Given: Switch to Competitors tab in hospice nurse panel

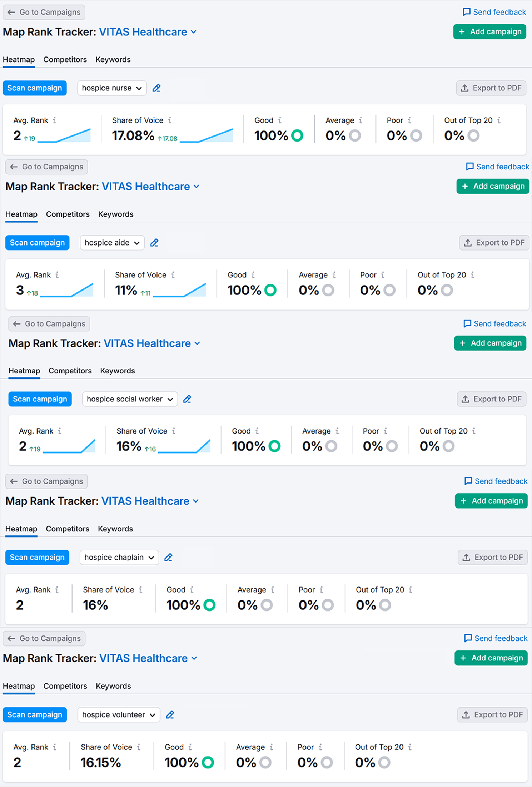Looking at the screenshot, I should pyautogui.click(x=65, y=60).
